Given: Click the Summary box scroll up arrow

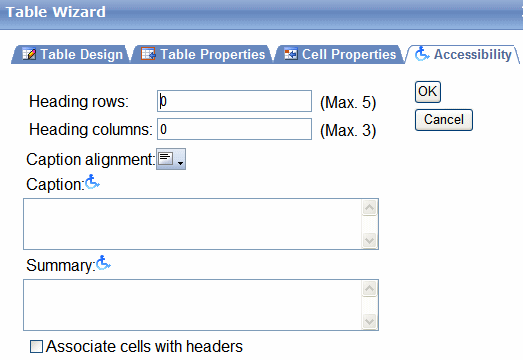Looking at the screenshot, I should (x=370, y=289).
